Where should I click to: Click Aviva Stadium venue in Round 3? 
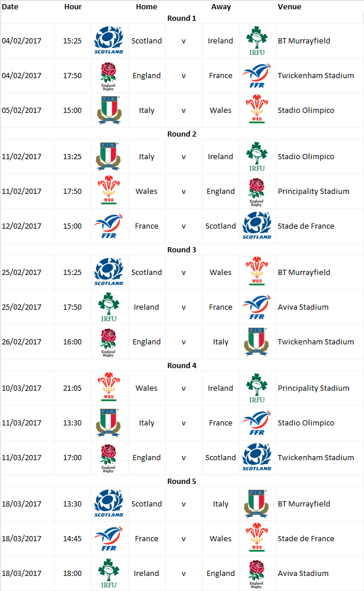coord(303,307)
